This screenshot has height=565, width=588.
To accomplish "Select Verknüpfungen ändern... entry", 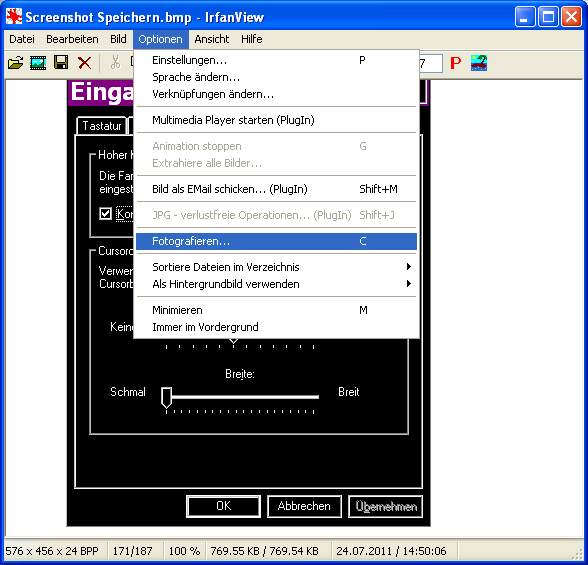I will [x=276, y=94].
